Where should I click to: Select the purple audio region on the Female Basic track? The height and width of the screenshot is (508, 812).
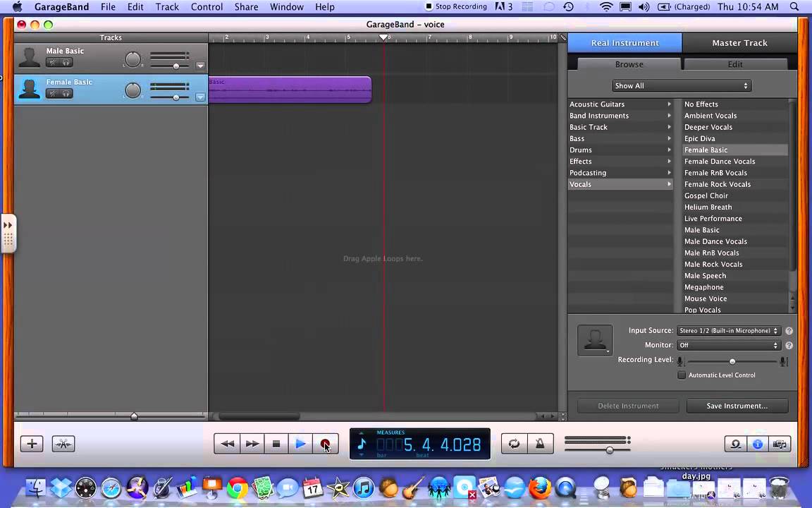tap(290, 90)
